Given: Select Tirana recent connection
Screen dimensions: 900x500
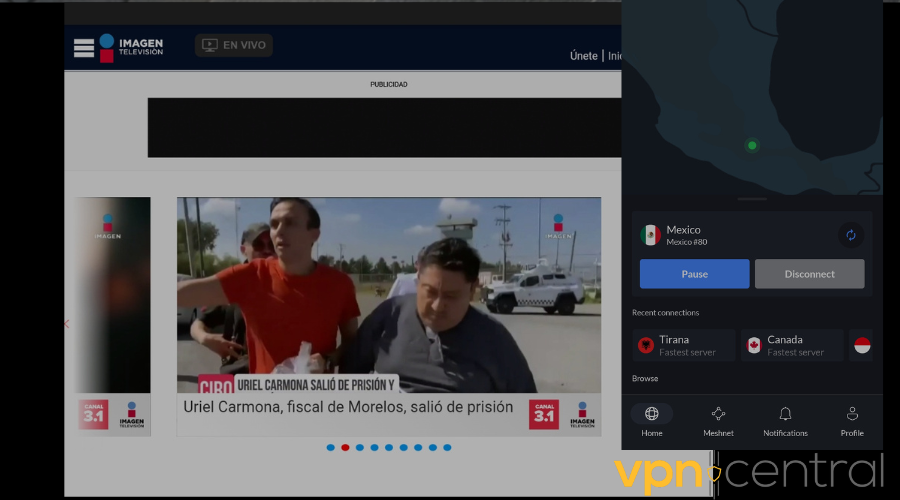Looking at the screenshot, I should [x=684, y=345].
